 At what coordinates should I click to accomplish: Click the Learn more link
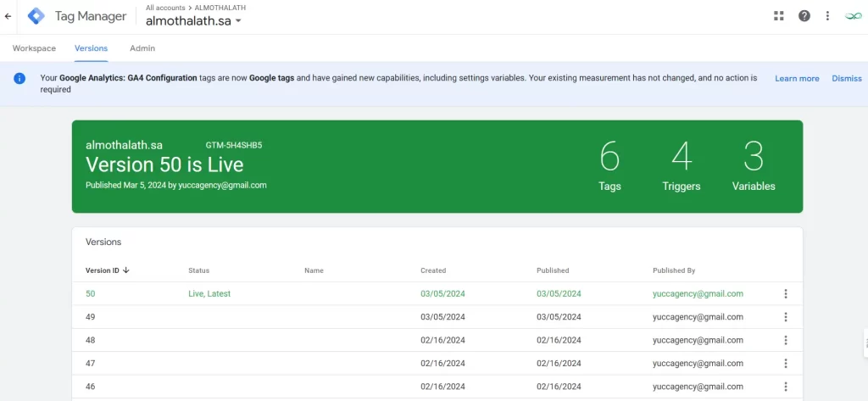797,79
